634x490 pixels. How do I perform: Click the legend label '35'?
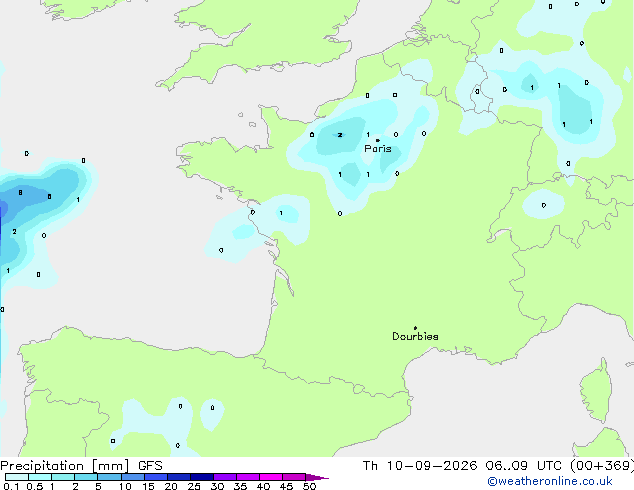(x=240, y=486)
